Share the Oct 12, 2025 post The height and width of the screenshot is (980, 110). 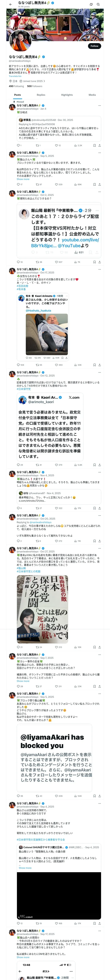[99, 465]
